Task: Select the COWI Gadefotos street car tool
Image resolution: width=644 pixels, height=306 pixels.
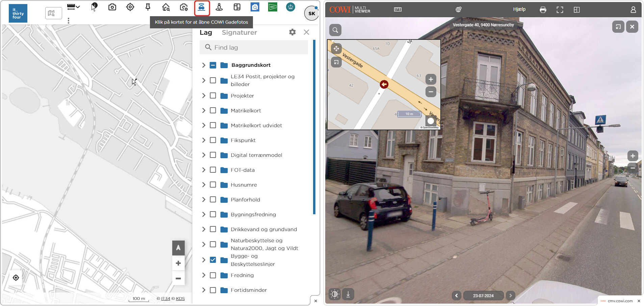Action: pos(202,8)
